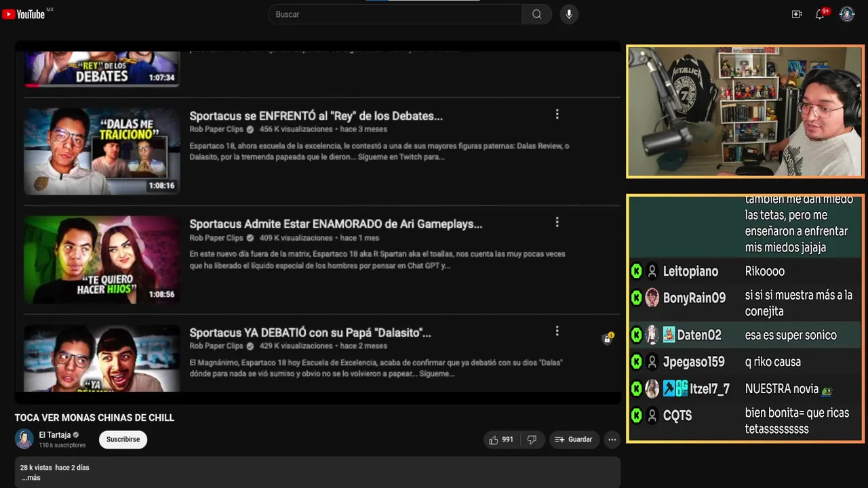The height and width of the screenshot is (488, 868).
Task: Open the 'Rey de los Debates' thumbnail
Action: coord(102,69)
